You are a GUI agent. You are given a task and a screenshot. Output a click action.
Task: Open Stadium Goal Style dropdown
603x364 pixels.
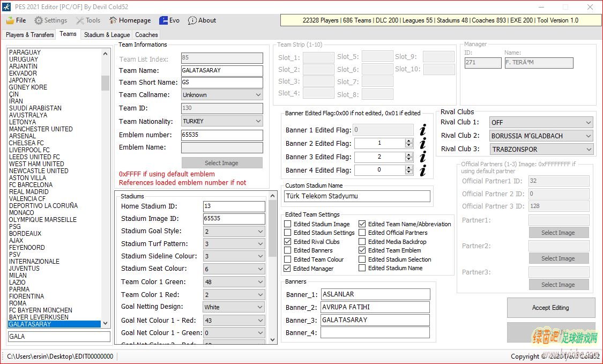point(234,231)
